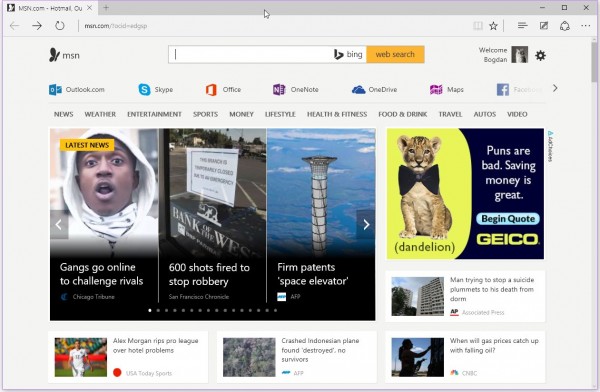Image resolution: width=600 pixels, height=392 pixels.
Task: Open Edge More actions ellipsis menu
Action: coord(585,26)
